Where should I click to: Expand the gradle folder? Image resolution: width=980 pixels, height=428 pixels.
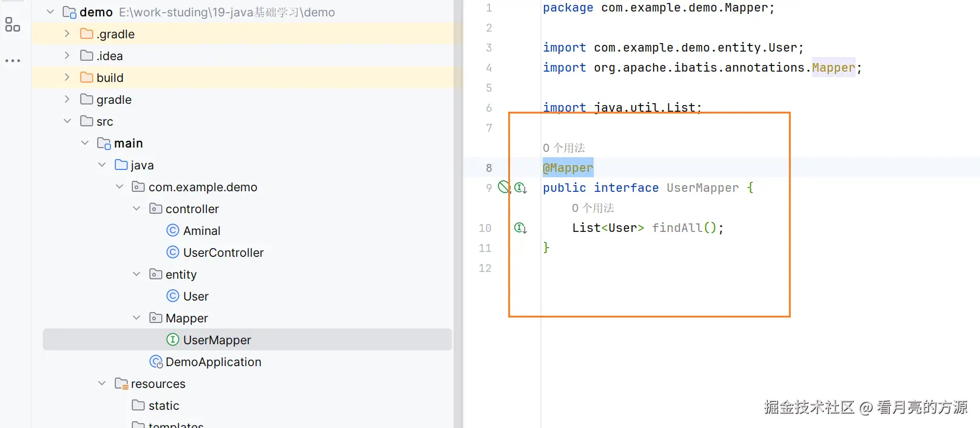pyautogui.click(x=67, y=100)
